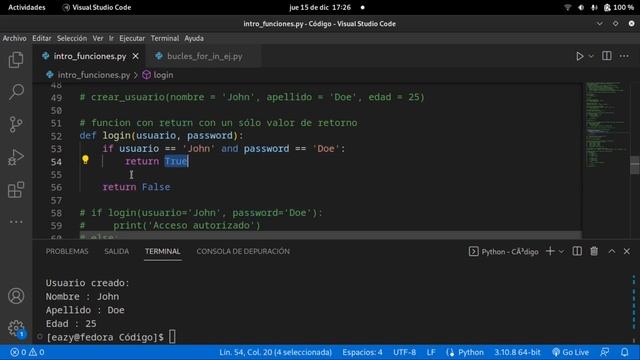This screenshot has height=360, width=640.
Task: Open Visual Studio Code app menu in top bar
Action: (x=97, y=7)
